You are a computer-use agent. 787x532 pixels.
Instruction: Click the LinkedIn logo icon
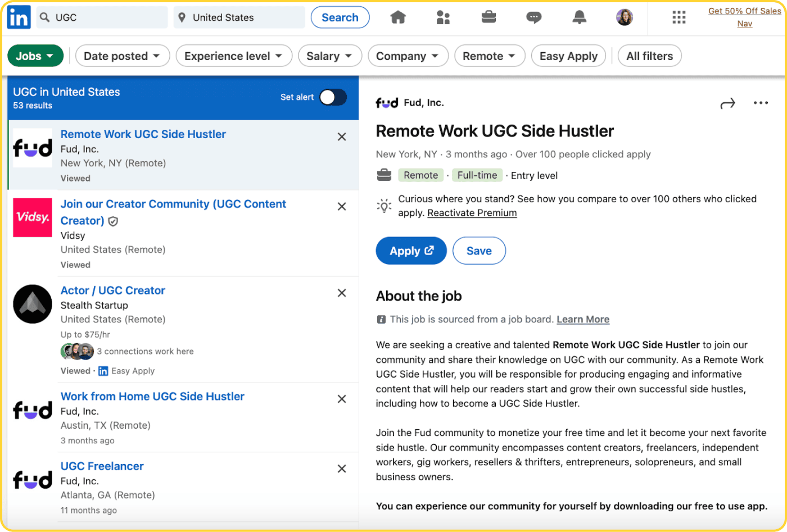19,17
